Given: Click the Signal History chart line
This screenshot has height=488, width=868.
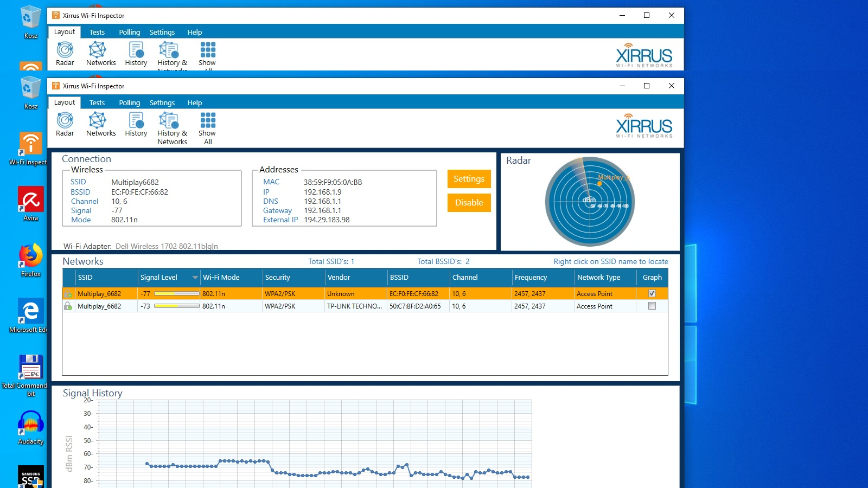Looking at the screenshot, I should tap(337, 471).
